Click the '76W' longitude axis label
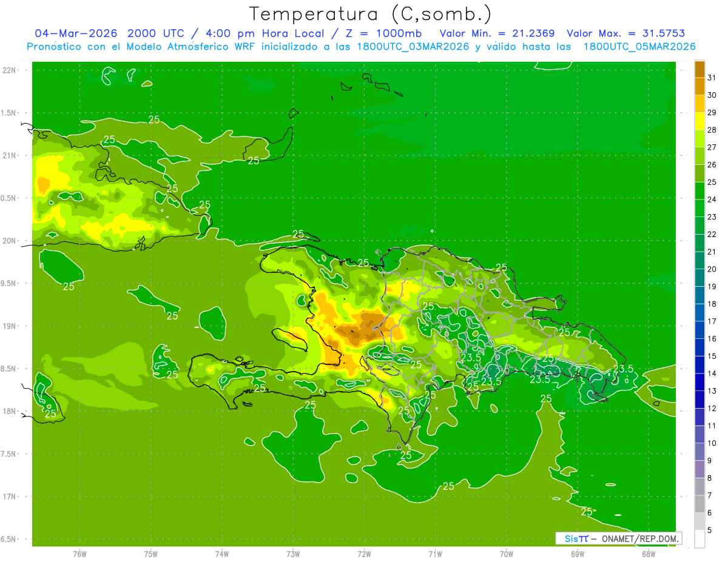 [x=79, y=554]
